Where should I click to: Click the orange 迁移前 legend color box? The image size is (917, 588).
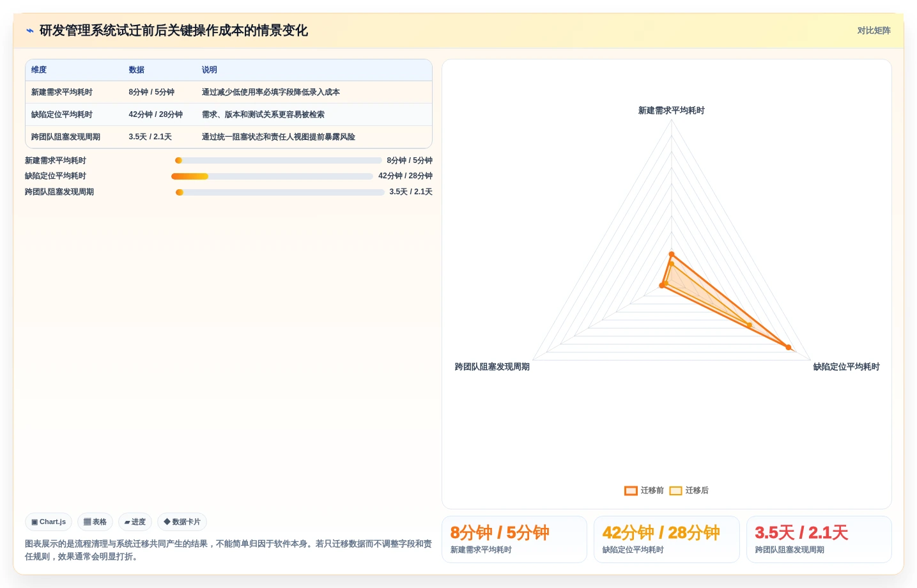pyautogui.click(x=631, y=491)
